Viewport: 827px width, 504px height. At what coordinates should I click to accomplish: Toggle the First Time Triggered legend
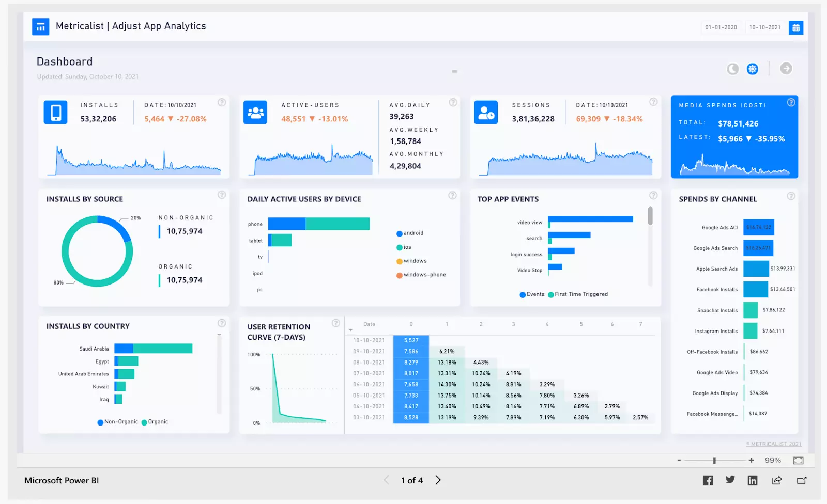[x=578, y=294]
